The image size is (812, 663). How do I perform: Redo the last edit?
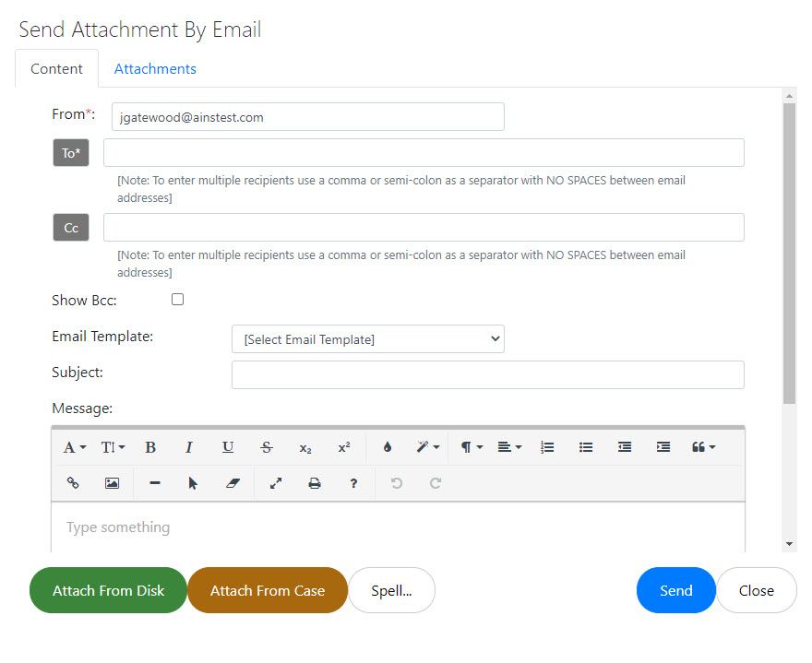436,483
